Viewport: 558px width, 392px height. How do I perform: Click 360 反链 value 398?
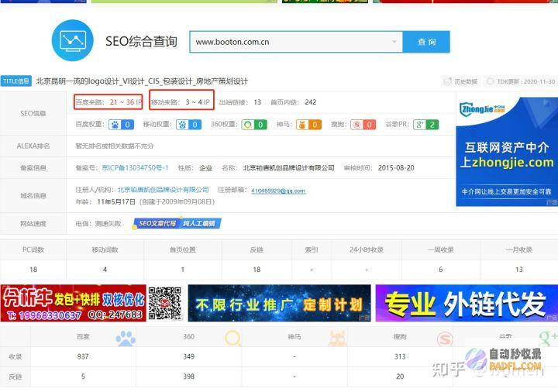188,377
